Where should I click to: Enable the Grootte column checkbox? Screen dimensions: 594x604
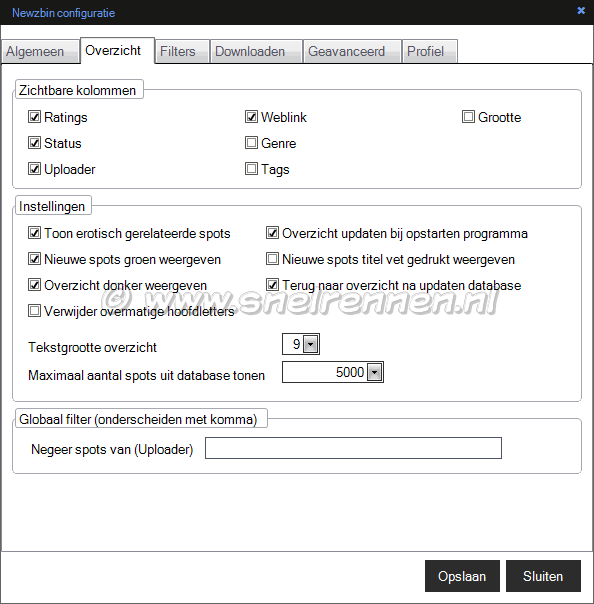coord(468,117)
